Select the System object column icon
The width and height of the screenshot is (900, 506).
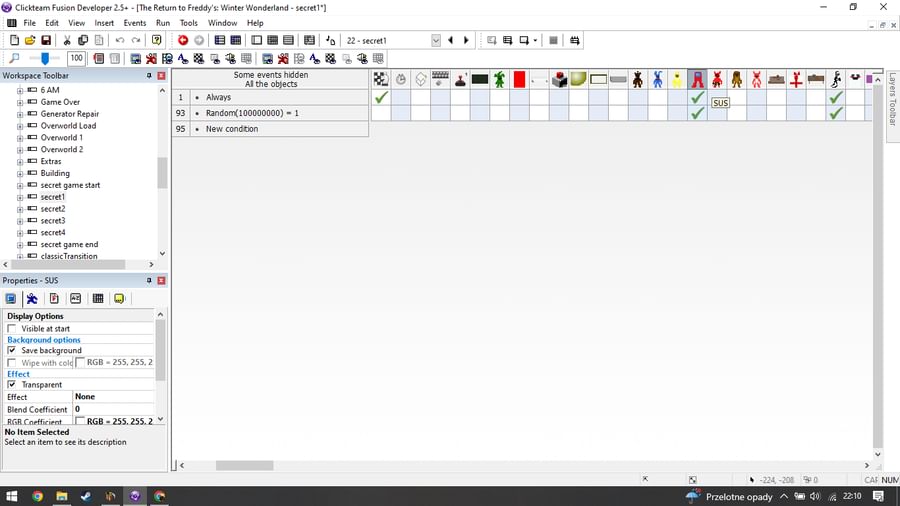pyautogui.click(x=381, y=79)
